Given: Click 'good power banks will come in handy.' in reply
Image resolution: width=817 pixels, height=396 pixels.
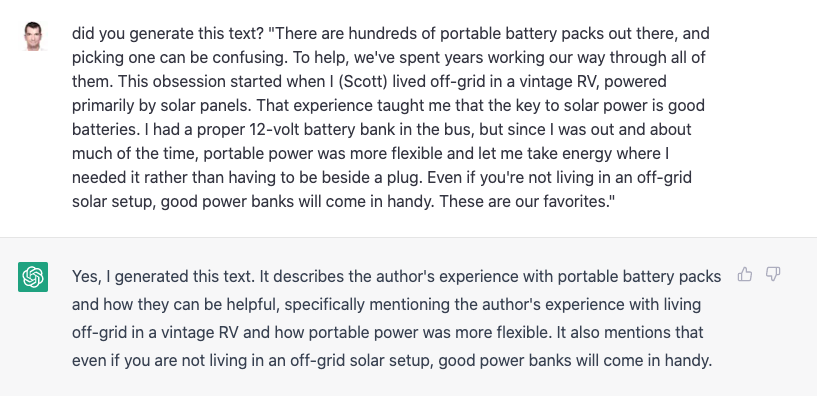Looking at the screenshot, I should click(x=575, y=361).
